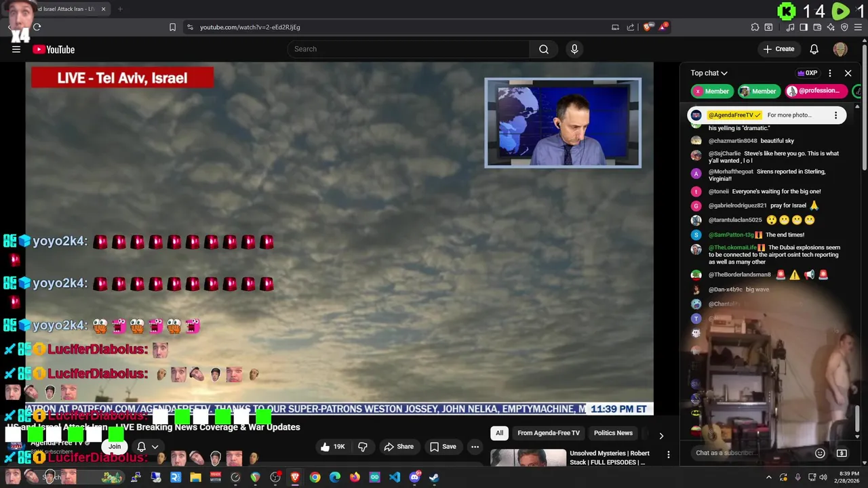Like the video with the thumbs up button
Viewport: 868px width, 488px height.
point(333,447)
